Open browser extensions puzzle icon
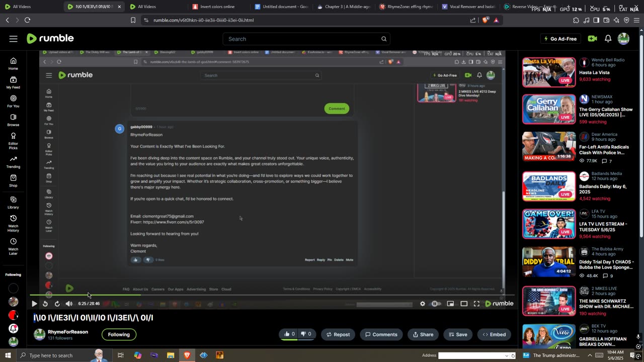 click(x=576, y=20)
